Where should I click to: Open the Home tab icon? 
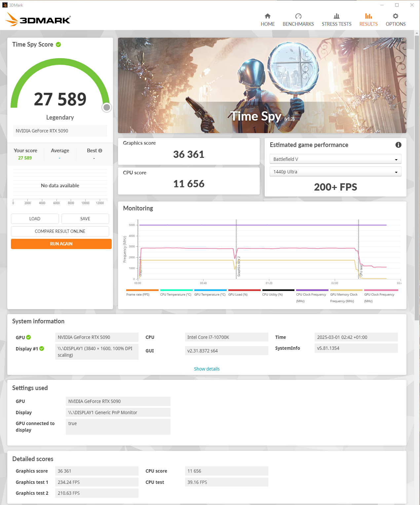point(267,16)
